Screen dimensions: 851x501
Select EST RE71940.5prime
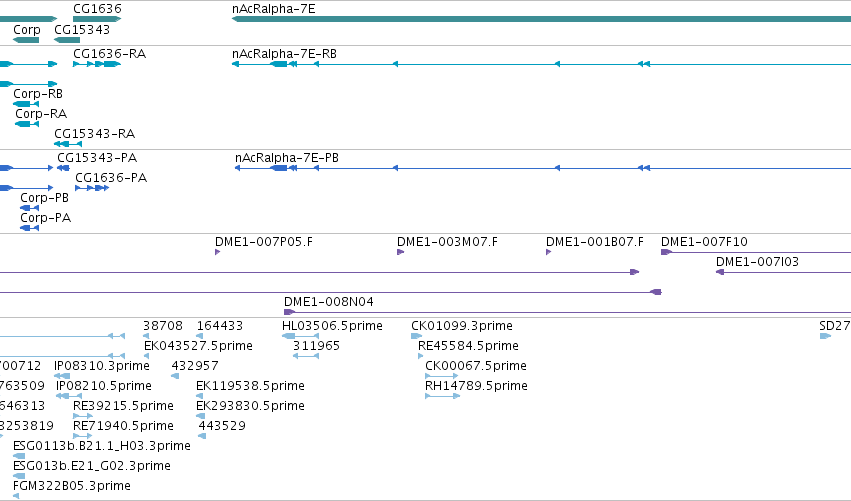(124, 426)
